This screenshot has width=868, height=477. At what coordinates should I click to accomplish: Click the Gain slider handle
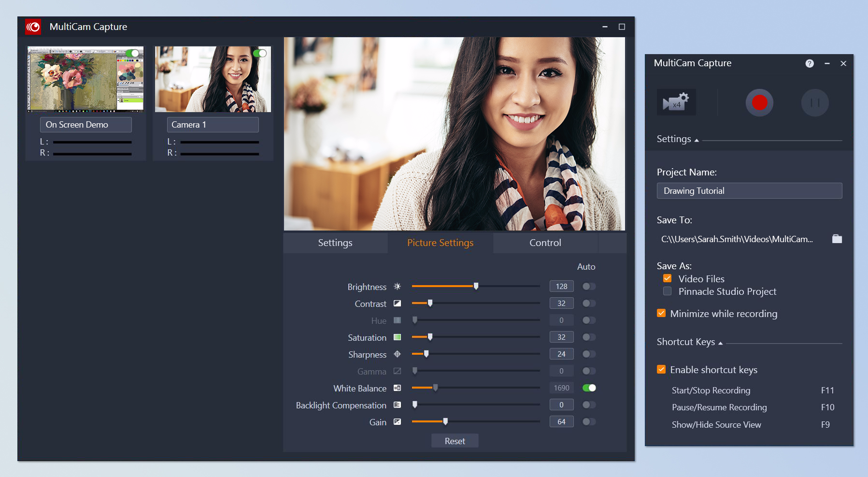[445, 421]
